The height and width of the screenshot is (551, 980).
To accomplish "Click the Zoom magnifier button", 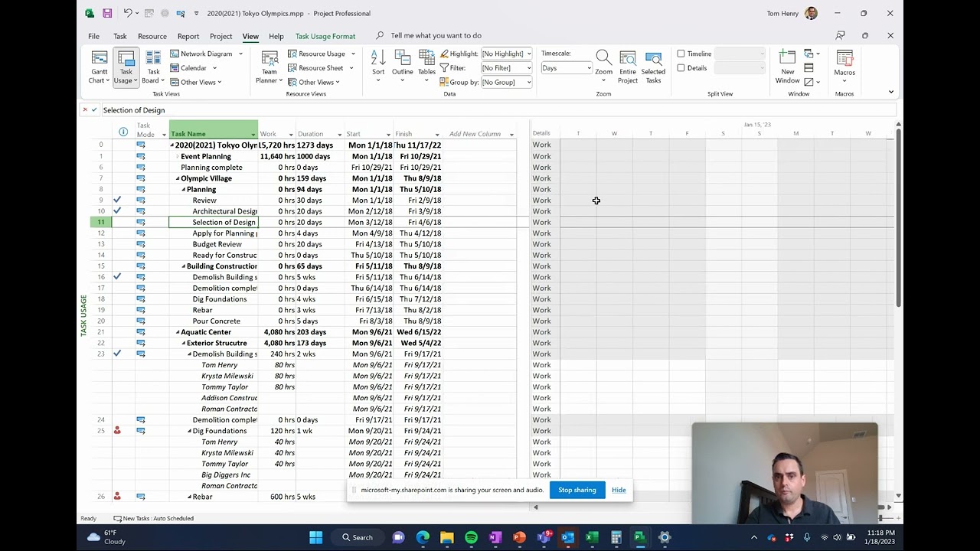I will pos(603,67).
